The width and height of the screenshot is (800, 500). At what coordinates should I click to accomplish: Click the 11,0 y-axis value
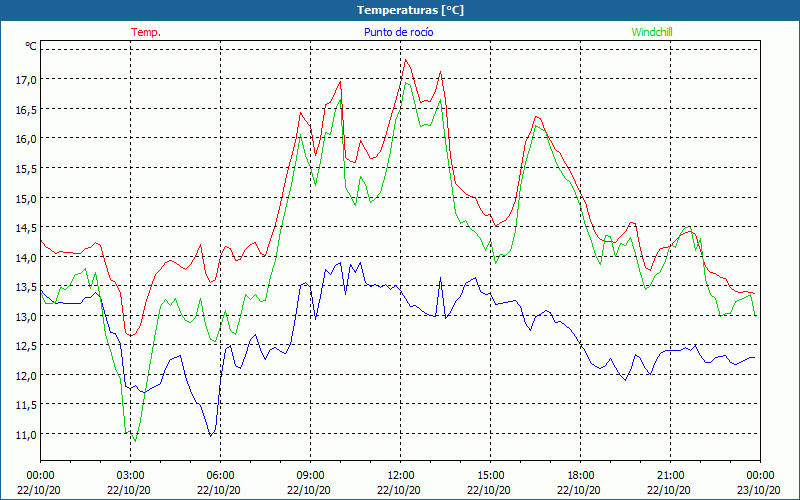pos(27,435)
